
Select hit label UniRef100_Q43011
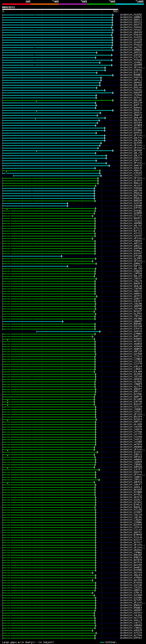click(x=131, y=98)
